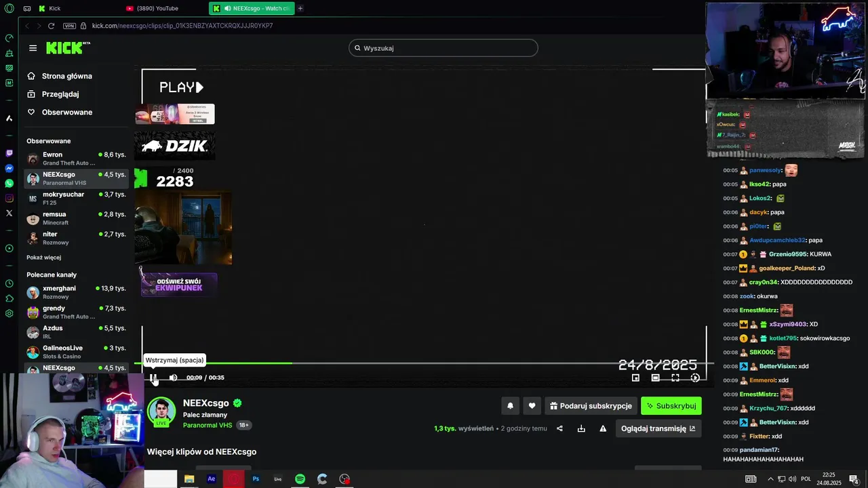Image resolution: width=868 pixels, height=488 pixels.
Task: Open xmerghani in recommended channels
Action: click(x=76, y=292)
